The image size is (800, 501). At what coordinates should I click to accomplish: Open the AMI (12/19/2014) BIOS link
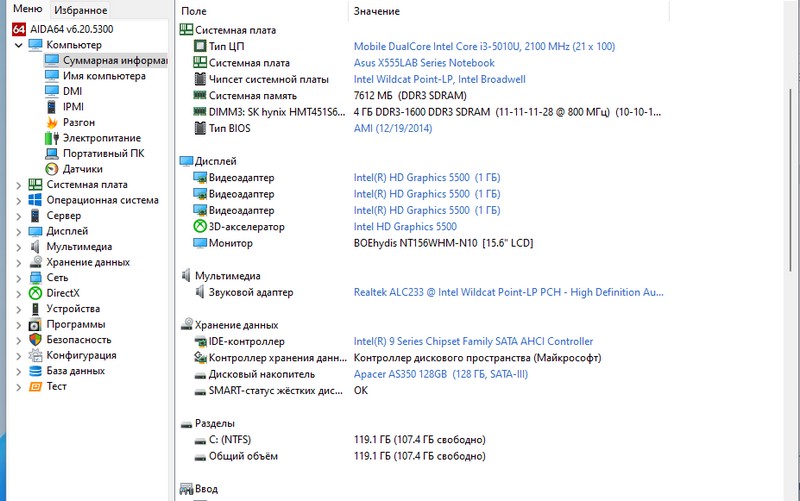click(x=393, y=128)
